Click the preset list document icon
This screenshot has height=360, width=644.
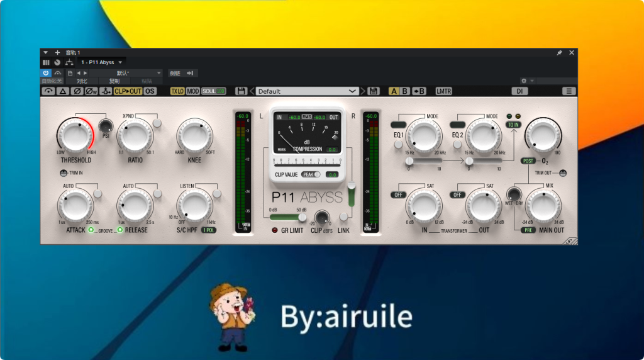pyautogui.click(x=70, y=73)
